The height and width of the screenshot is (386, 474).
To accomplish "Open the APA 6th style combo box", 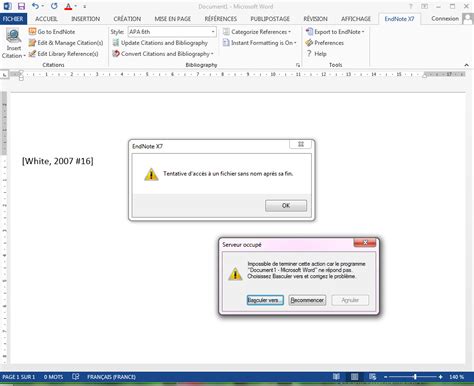I will tap(172, 32).
